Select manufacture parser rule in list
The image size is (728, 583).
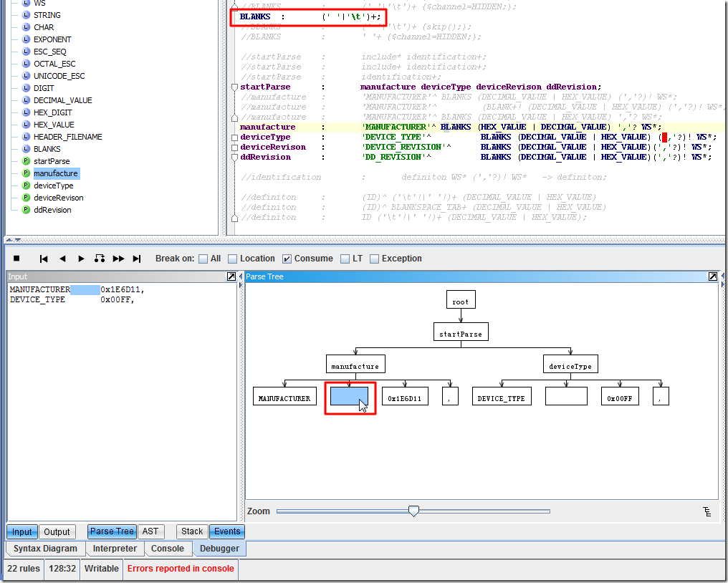pos(56,173)
